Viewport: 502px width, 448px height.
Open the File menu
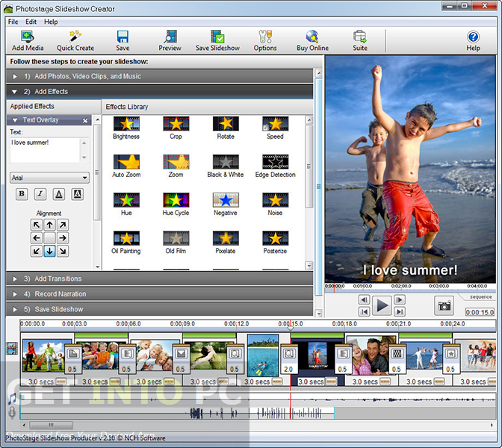pyautogui.click(x=13, y=22)
